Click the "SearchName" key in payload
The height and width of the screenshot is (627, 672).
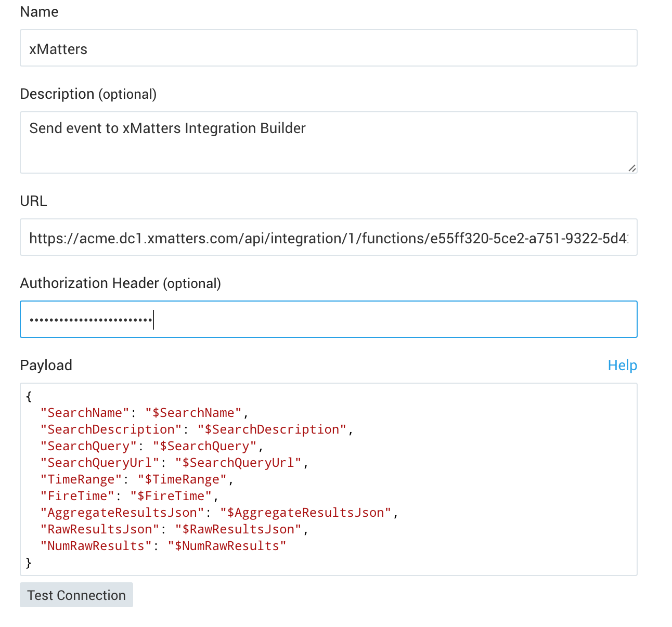coord(85,413)
